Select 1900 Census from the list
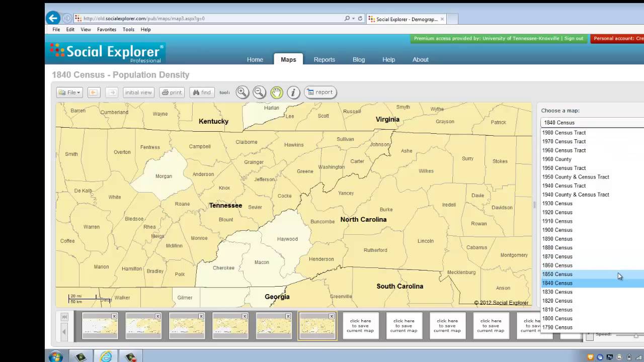Image resolution: width=644 pixels, height=362 pixels. coord(593,230)
